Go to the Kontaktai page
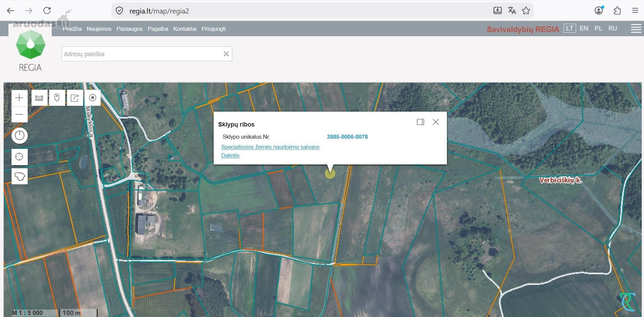The width and height of the screenshot is (644, 317). (x=185, y=29)
